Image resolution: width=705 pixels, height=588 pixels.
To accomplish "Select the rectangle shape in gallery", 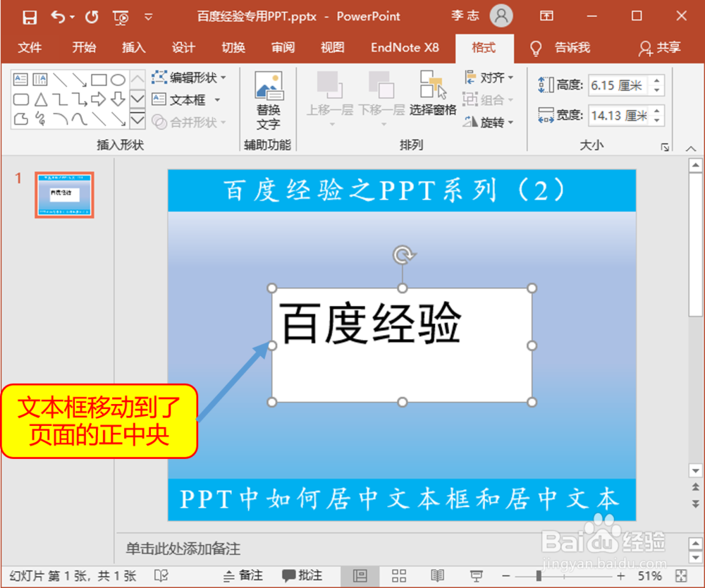I will click(x=99, y=80).
